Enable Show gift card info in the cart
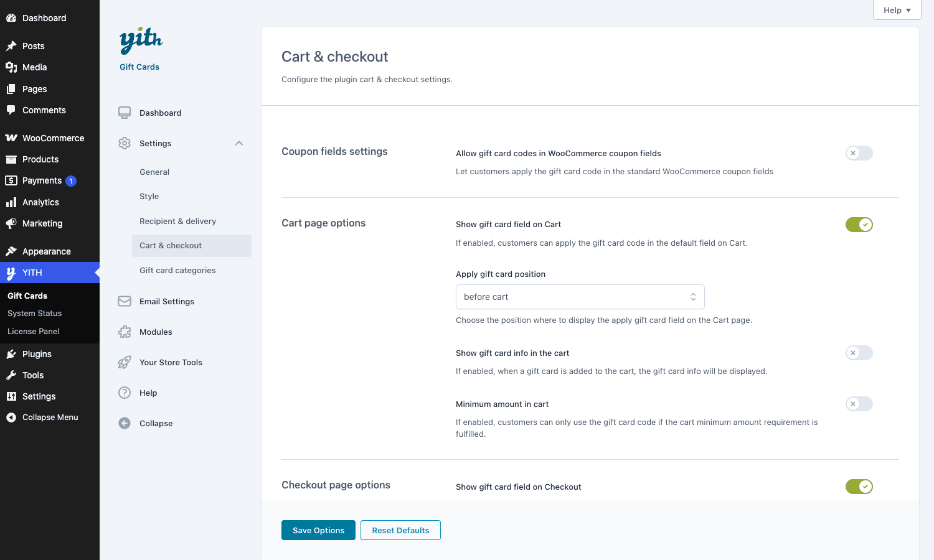This screenshot has height=560, width=934. (x=859, y=353)
